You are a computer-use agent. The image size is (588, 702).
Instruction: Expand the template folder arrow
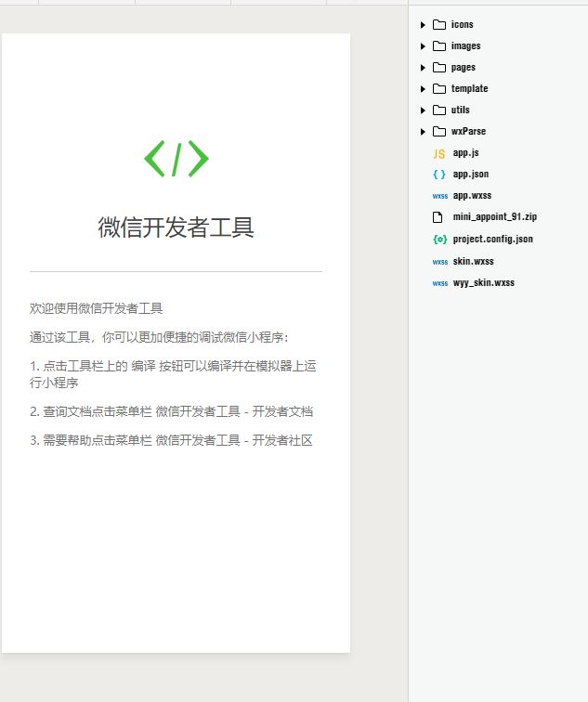(x=423, y=89)
